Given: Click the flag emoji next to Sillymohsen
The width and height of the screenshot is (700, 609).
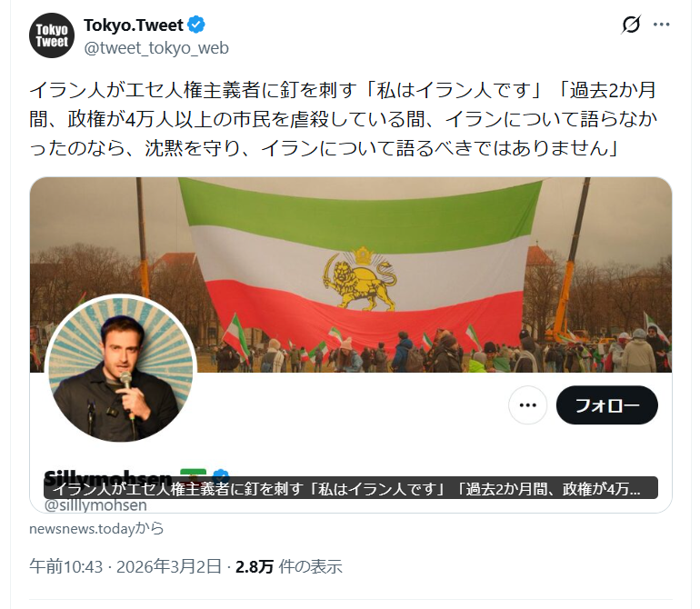Looking at the screenshot, I should (193, 473).
